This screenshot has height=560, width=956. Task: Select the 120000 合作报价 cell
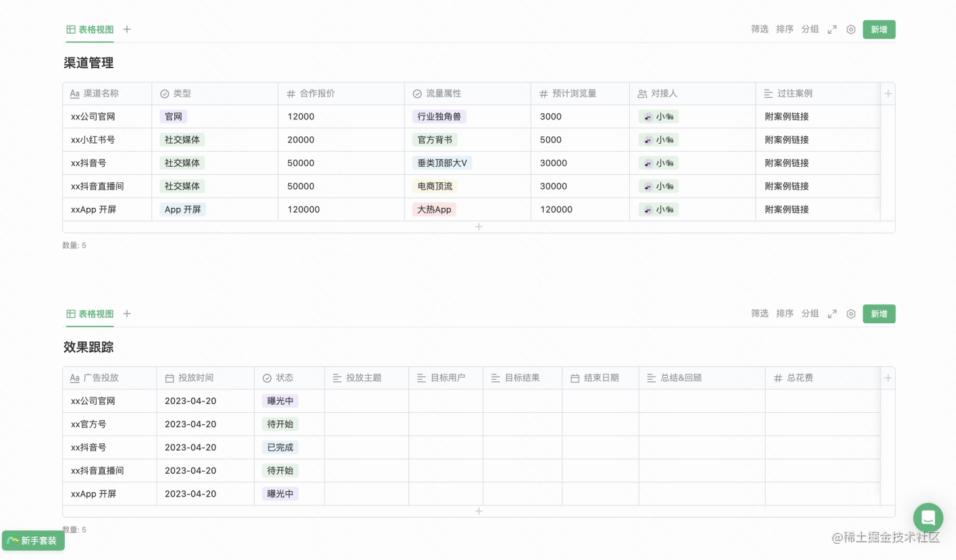click(341, 209)
